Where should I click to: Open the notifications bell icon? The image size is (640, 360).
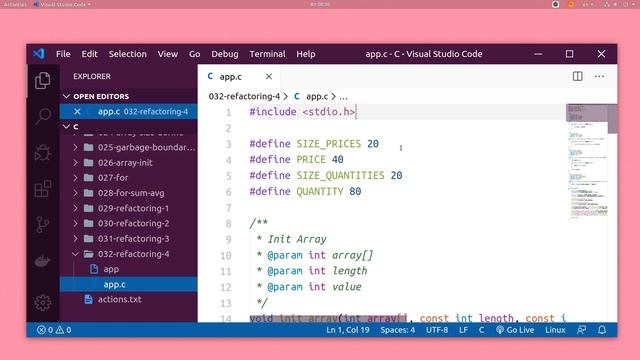[602, 330]
